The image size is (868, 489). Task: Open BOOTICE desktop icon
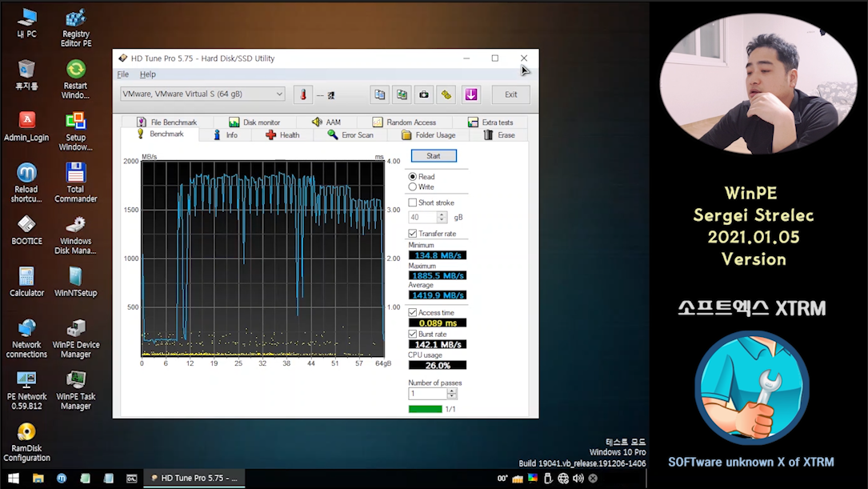pos(26,230)
